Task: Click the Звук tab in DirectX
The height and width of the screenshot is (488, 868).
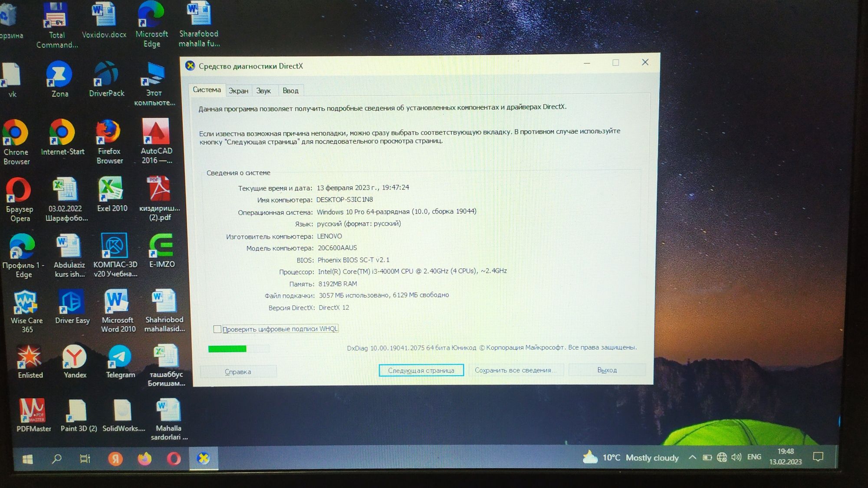Action: point(264,90)
